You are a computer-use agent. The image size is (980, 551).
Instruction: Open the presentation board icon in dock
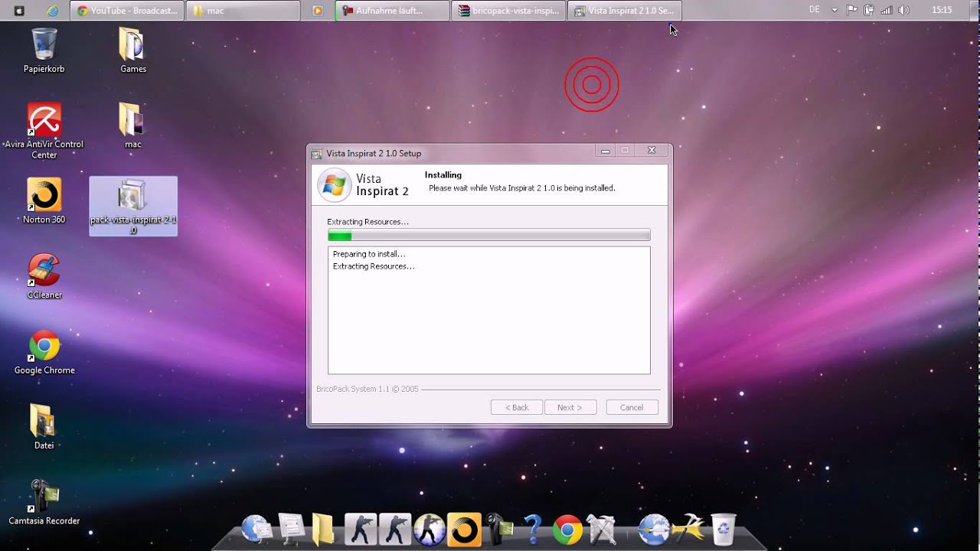coord(292,529)
